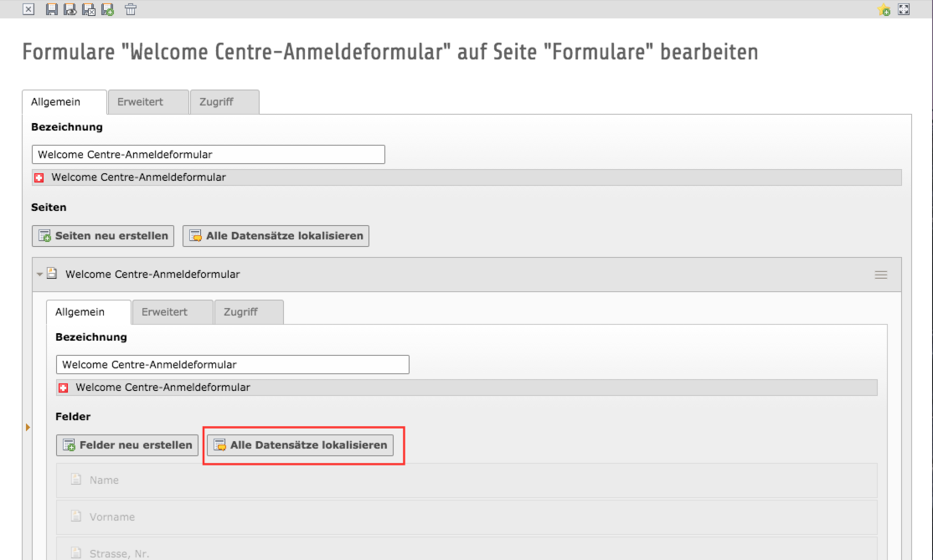Screen dimensions: 933x560
Task: Collapse the Welcome Centre-Anmeldeformular page record
Action: pyautogui.click(x=39, y=274)
